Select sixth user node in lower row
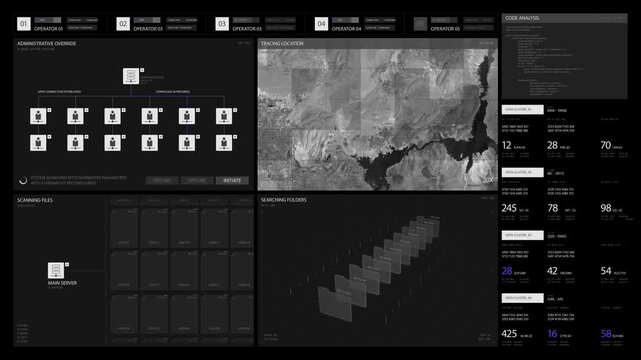The image size is (641, 360). [x=224, y=143]
